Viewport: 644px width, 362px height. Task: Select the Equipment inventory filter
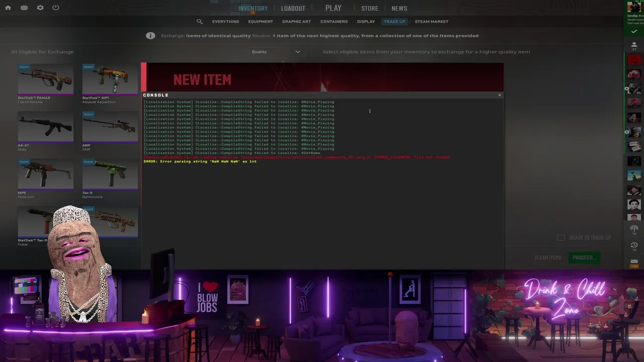[x=261, y=22]
